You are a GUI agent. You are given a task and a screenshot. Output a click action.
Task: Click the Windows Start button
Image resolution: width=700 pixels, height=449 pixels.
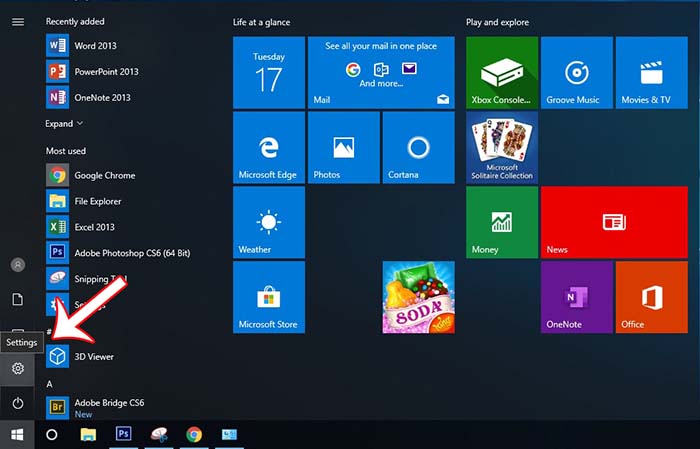(17, 434)
